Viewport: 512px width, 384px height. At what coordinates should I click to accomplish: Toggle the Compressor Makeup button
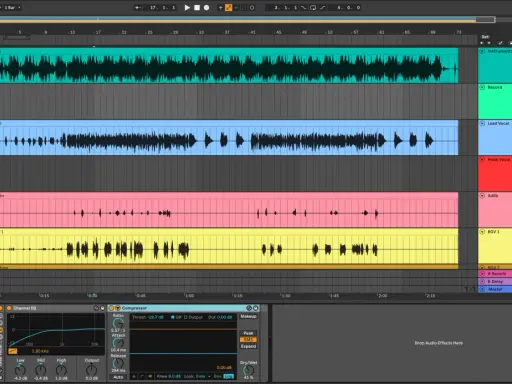coord(248,316)
